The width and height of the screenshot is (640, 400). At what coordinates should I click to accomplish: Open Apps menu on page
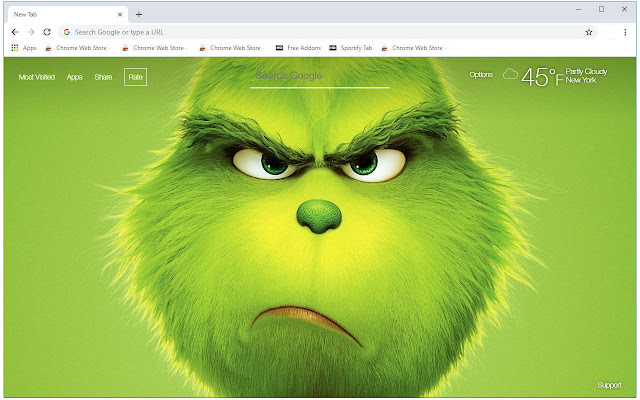pyautogui.click(x=75, y=77)
